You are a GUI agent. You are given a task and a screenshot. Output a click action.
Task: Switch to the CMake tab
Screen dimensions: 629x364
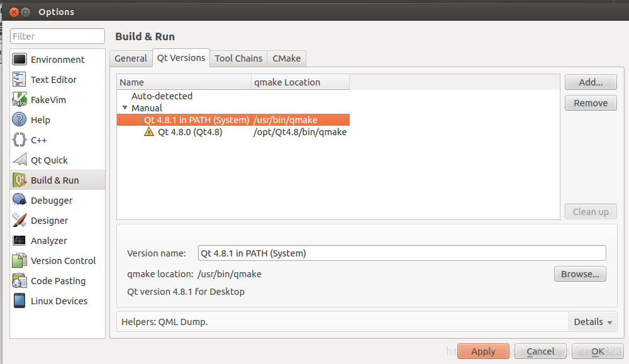click(286, 58)
